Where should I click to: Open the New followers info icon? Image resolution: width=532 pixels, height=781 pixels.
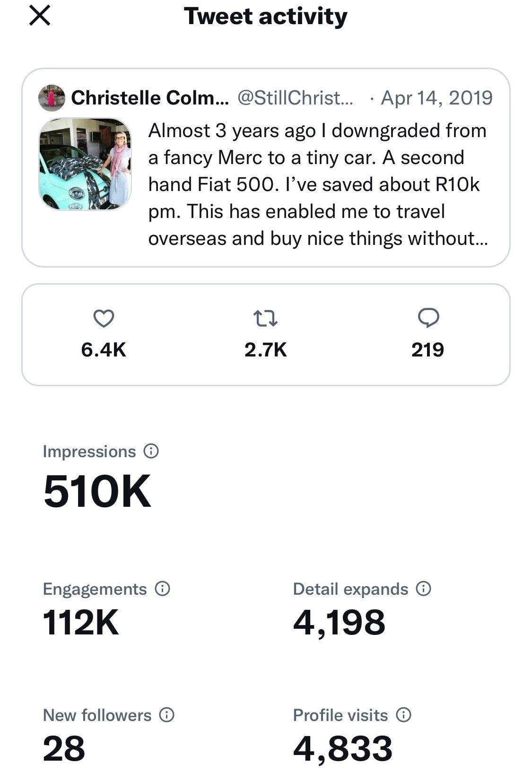click(x=166, y=715)
